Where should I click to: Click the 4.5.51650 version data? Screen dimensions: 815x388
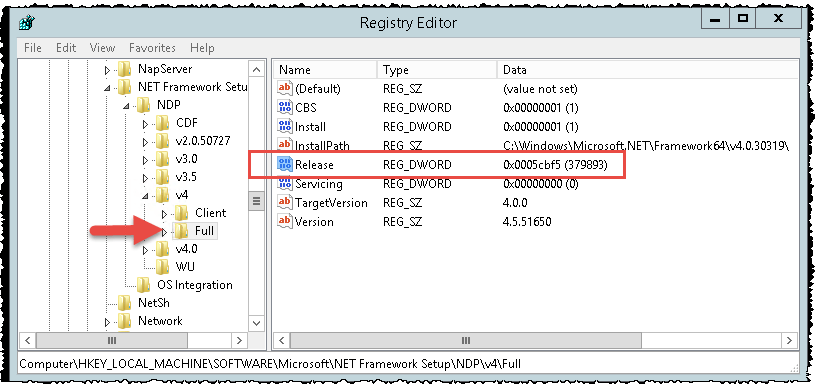coord(527,222)
